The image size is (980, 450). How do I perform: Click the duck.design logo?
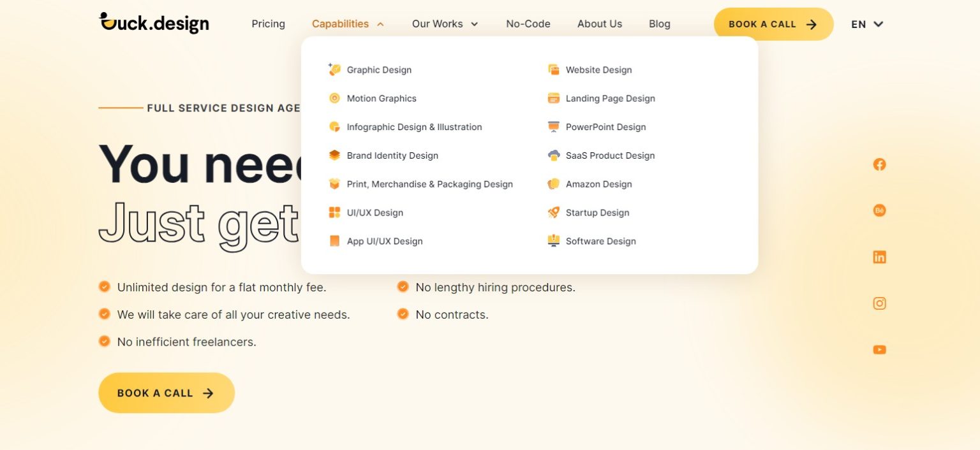(x=154, y=23)
